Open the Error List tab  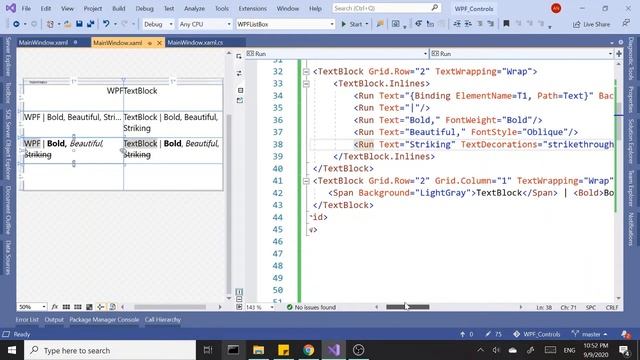coord(27,320)
